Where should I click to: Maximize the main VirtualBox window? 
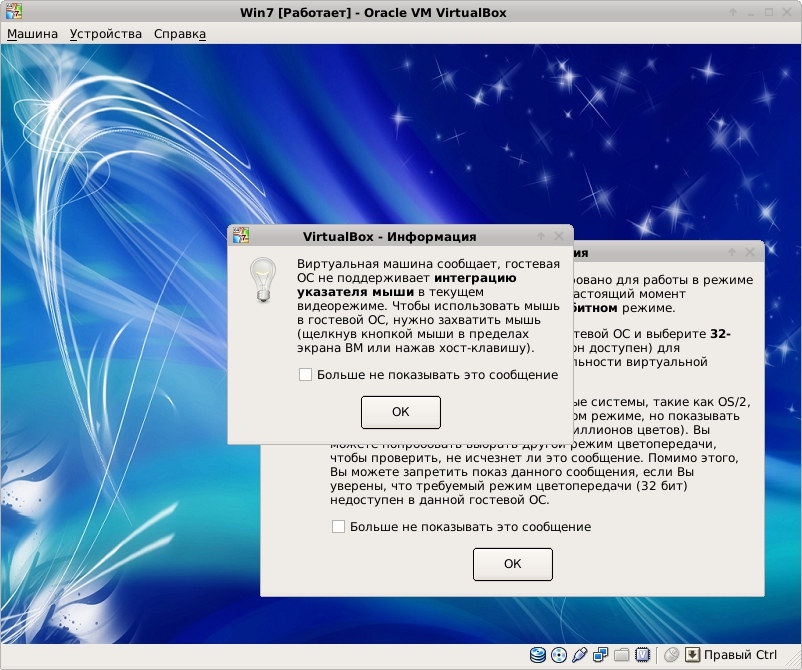pyautogui.click(x=769, y=12)
